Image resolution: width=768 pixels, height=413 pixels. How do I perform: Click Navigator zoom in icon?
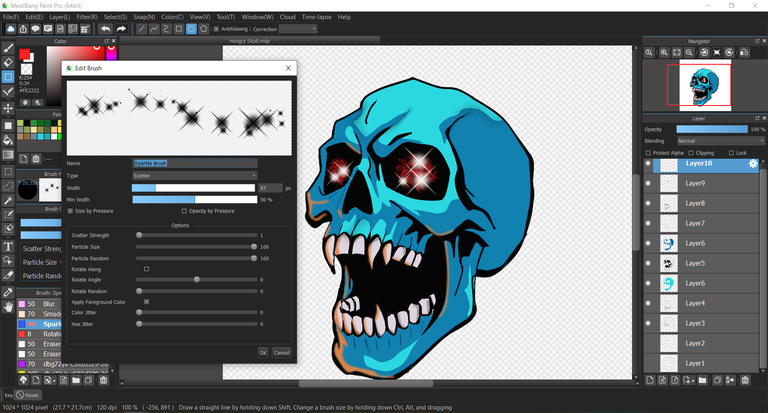[x=664, y=52]
